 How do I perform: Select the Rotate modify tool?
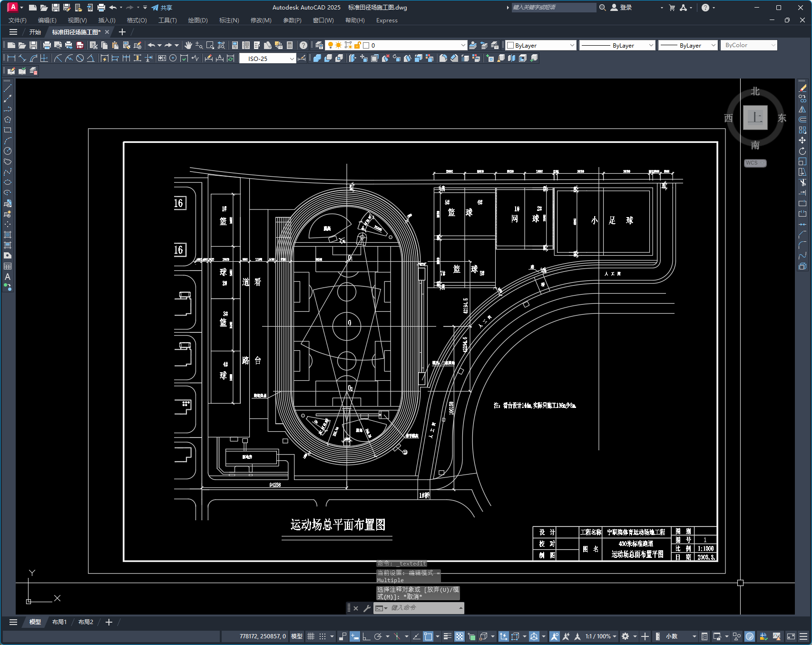(802, 151)
